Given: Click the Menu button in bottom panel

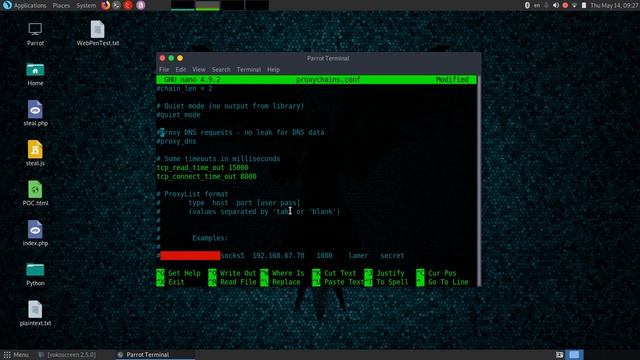Looking at the screenshot, I should pos(16,355).
